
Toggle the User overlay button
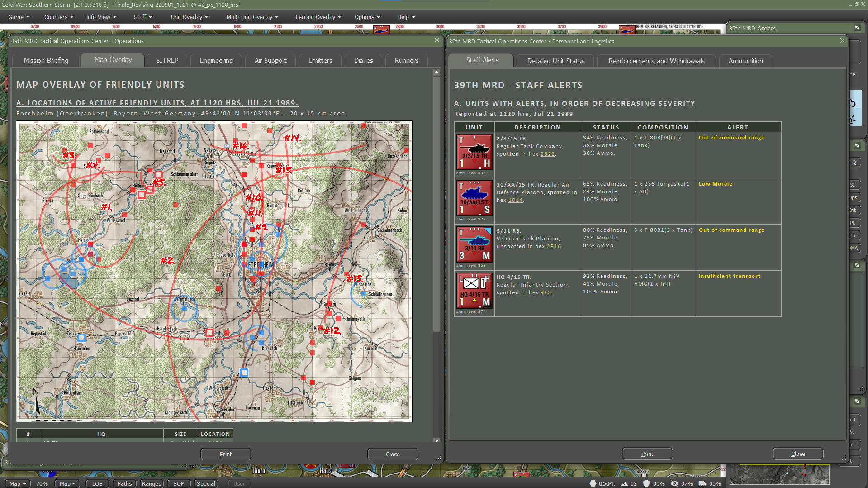click(239, 483)
